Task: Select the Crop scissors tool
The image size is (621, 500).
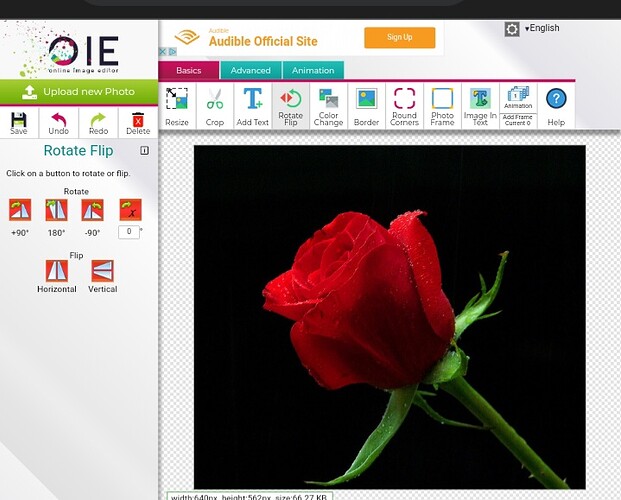Action: click(215, 106)
